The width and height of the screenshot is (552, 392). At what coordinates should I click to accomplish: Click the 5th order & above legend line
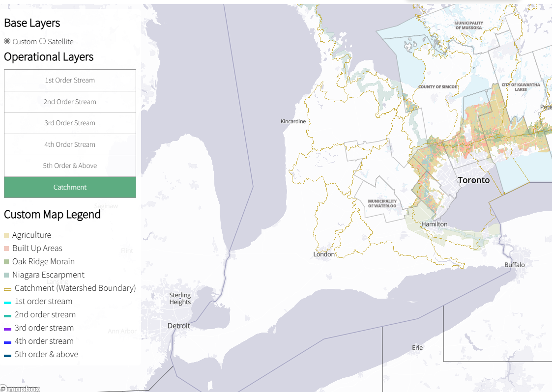click(x=7, y=356)
